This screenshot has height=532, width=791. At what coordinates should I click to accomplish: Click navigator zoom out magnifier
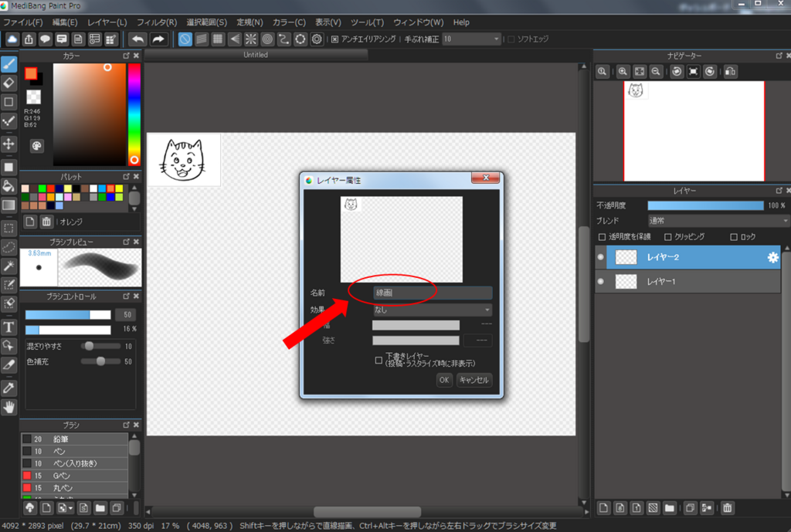[656, 72]
